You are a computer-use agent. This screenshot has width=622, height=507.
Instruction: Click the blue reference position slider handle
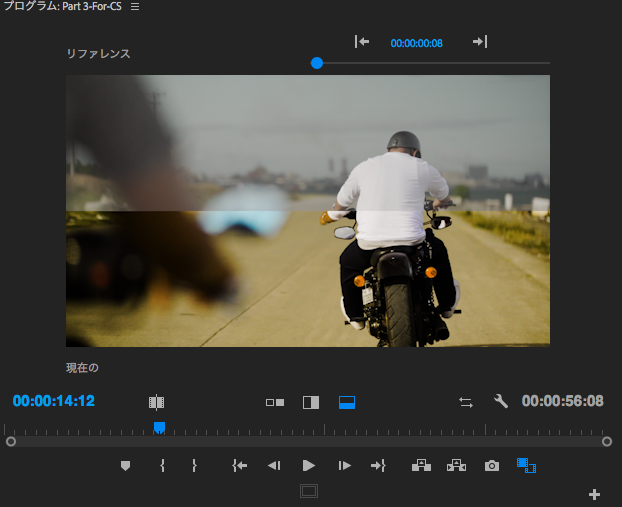point(317,63)
